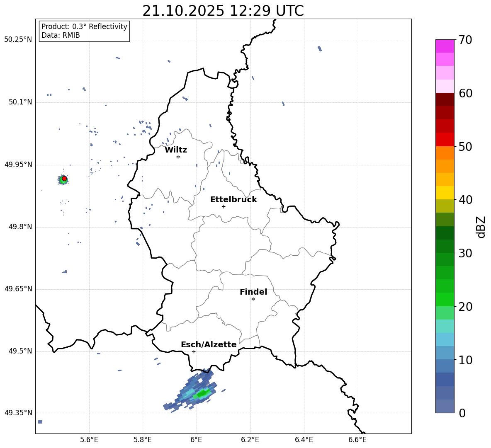Click the colorbar value 30

point(465,253)
